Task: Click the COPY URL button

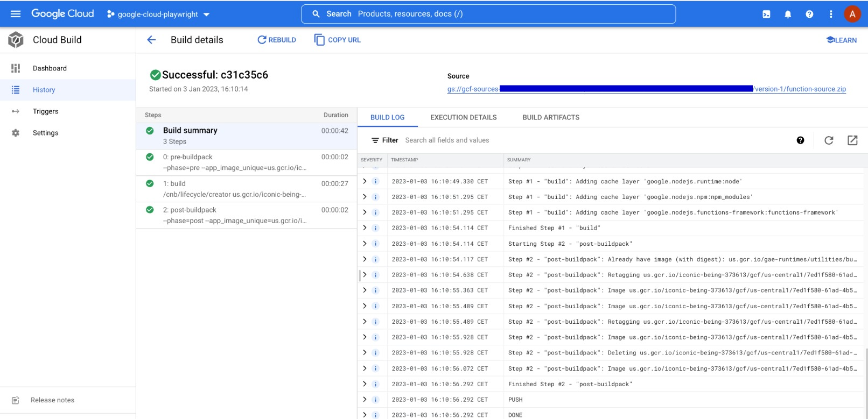Action: [338, 40]
